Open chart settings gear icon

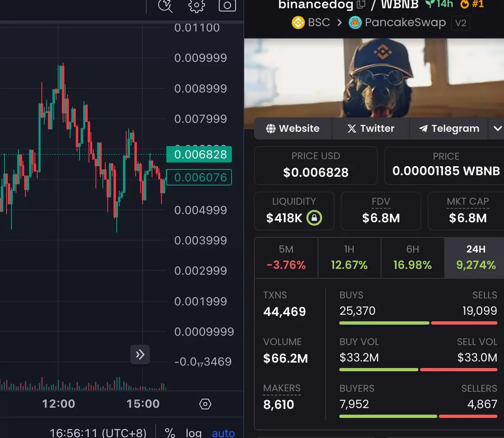coord(196,5)
